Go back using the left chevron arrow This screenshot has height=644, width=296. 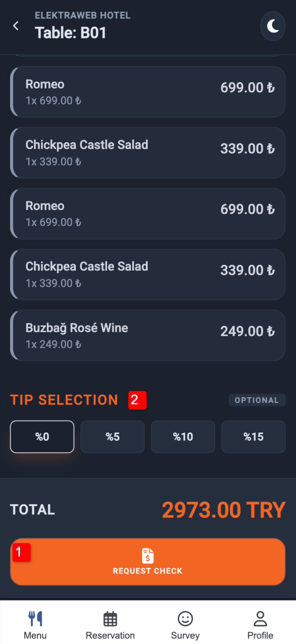16,26
